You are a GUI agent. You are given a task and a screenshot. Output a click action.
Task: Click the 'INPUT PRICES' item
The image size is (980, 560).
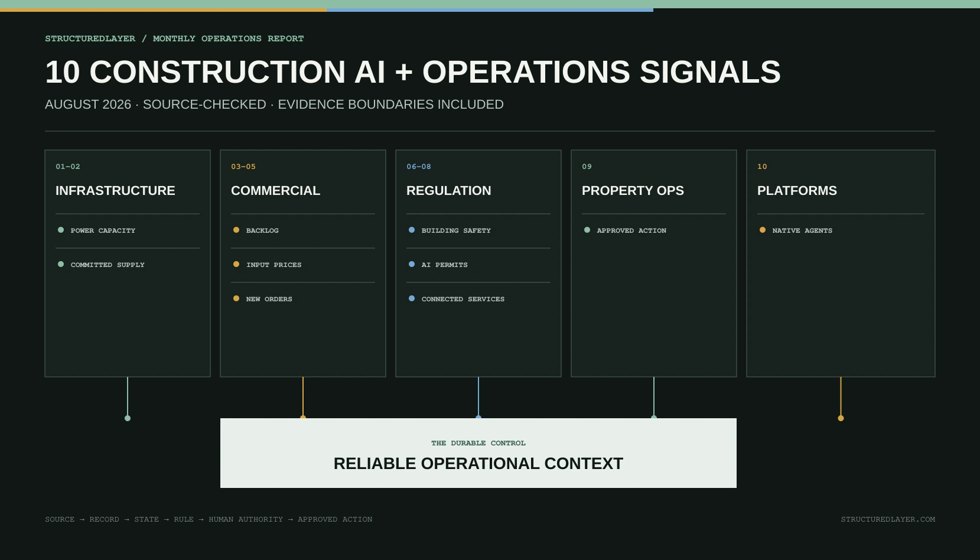[x=274, y=265]
